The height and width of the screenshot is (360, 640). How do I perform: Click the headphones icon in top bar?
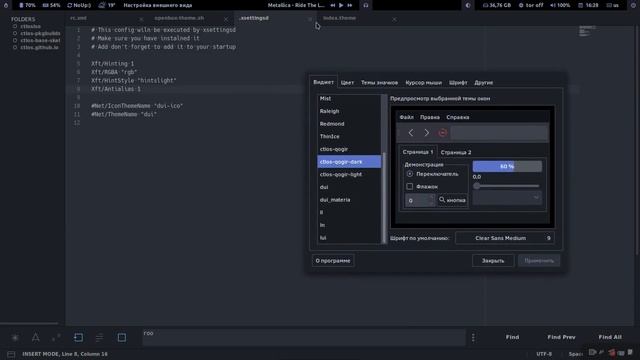366,5
